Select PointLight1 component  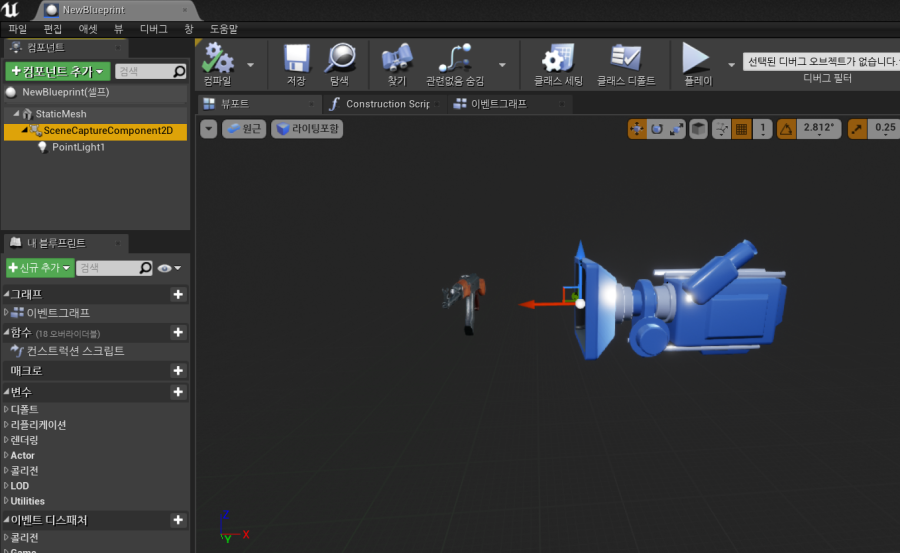79,147
